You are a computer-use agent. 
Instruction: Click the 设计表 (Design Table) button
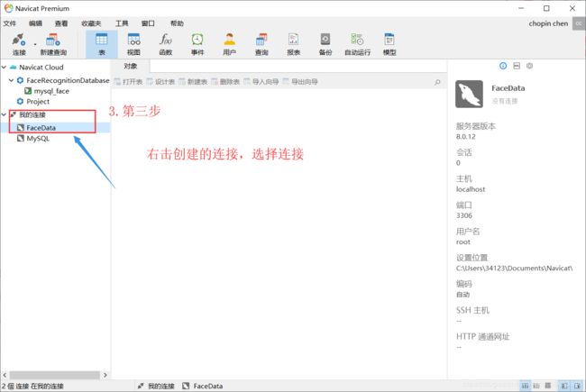(160, 82)
